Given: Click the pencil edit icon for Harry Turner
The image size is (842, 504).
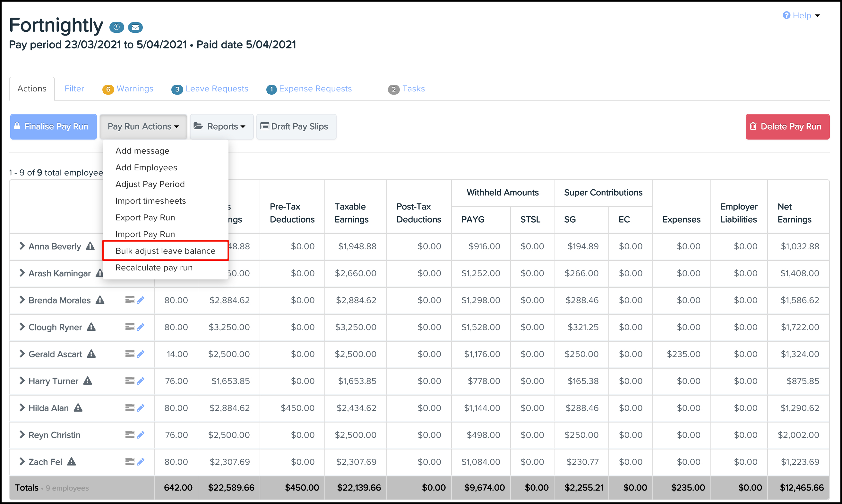Looking at the screenshot, I should (x=141, y=381).
